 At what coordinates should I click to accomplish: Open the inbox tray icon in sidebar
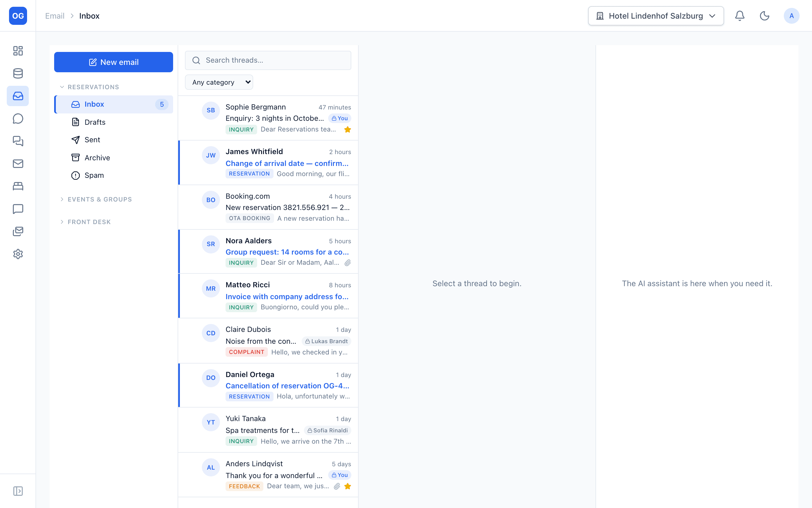pyautogui.click(x=18, y=96)
